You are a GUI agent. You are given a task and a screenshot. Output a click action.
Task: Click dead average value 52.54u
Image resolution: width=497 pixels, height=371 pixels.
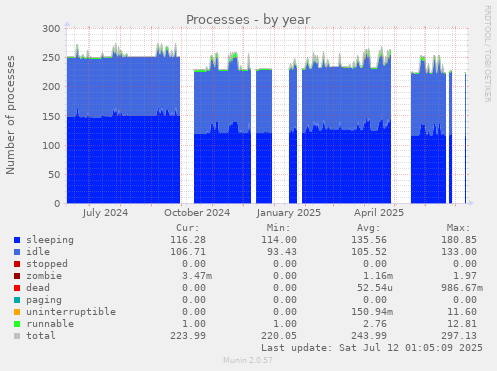point(375,288)
